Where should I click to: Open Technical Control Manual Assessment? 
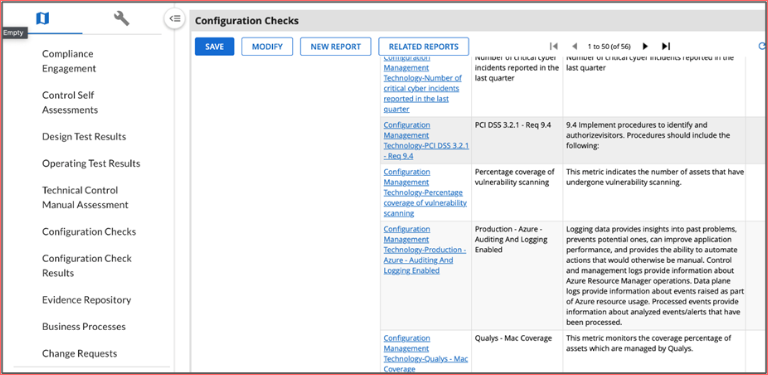[85, 197]
